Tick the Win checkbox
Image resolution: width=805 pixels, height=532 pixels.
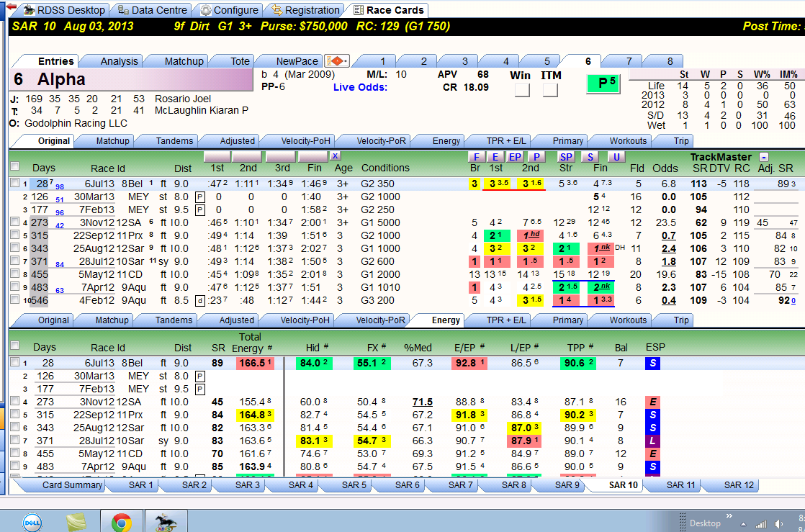click(521, 91)
